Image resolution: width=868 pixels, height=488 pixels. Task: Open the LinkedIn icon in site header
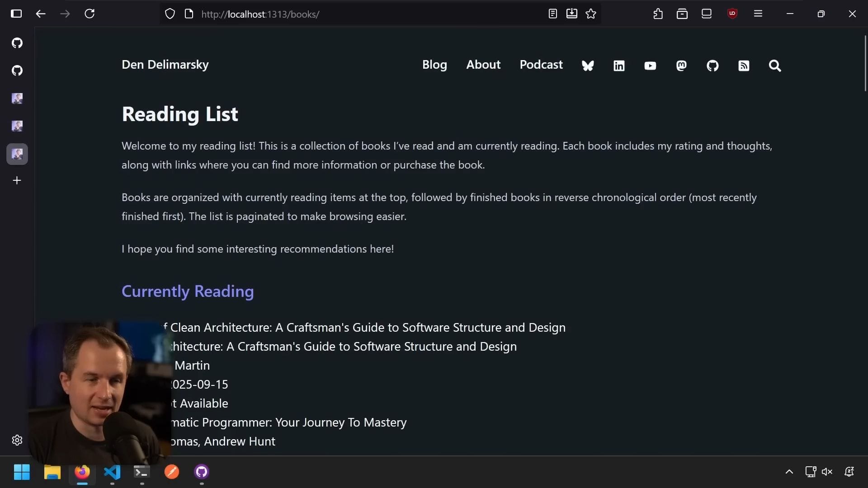[619, 66]
